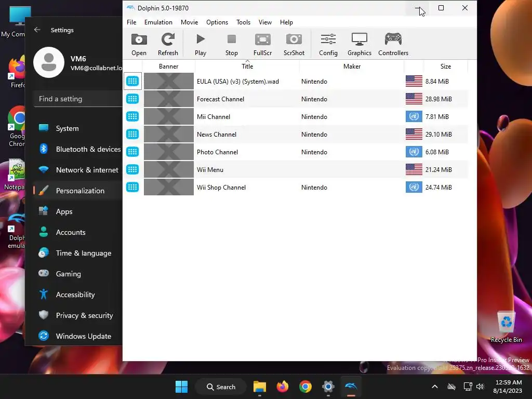
Task: Open the File menu
Action: [x=131, y=22]
